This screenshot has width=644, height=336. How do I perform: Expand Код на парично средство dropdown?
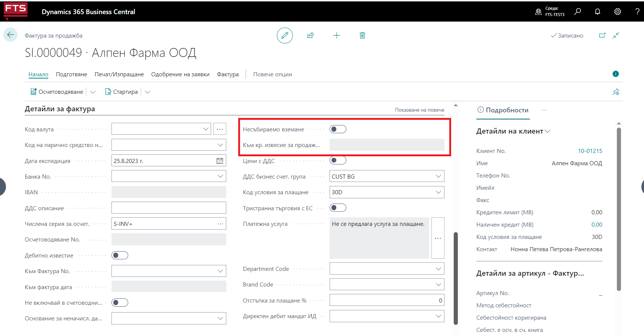pos(220,145)
